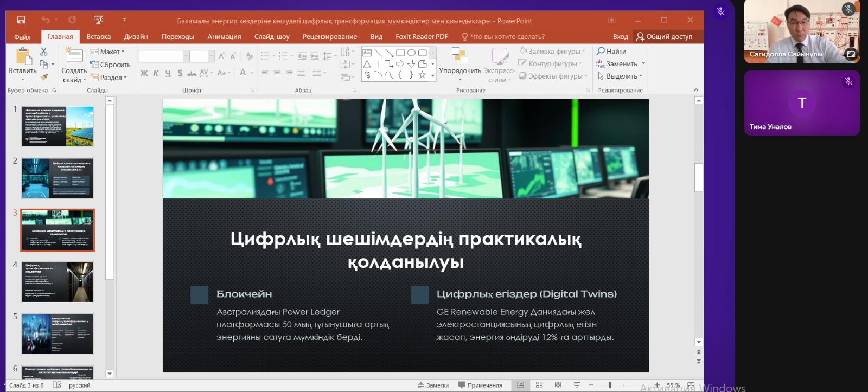The image size is (868, 392).
Task: Switch to the Анимация tab
Action: [x=224, y=36]
